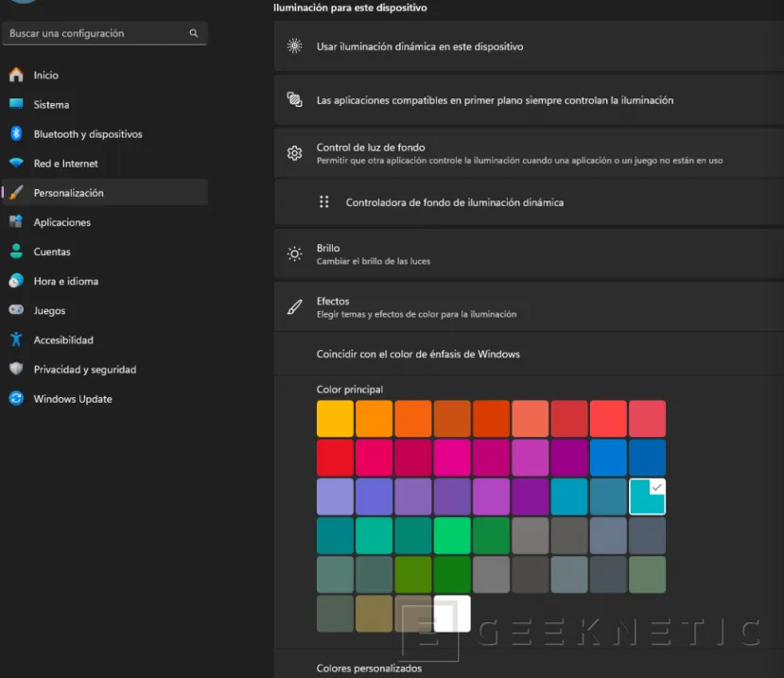Click the Windows Update icon in sidebar
The height and width of the screenshot is (678, 784).
pyautogui.click(x=16, y=399)
